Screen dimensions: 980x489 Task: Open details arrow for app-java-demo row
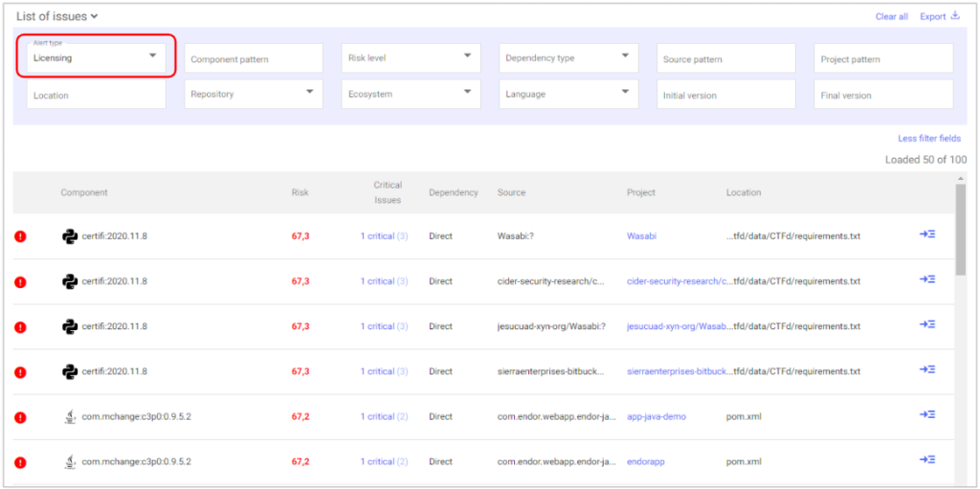[x=926, y=414]
